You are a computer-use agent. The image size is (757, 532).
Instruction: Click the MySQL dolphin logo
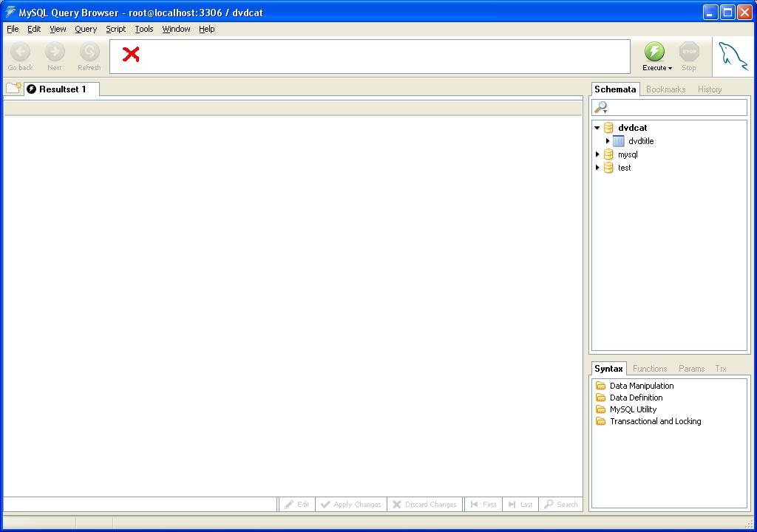tap(733, 56)
